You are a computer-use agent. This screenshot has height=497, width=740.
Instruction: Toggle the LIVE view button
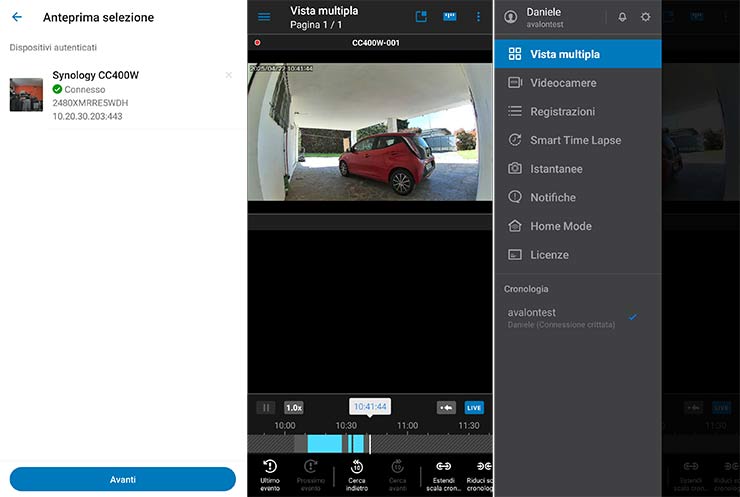[474, 407]
